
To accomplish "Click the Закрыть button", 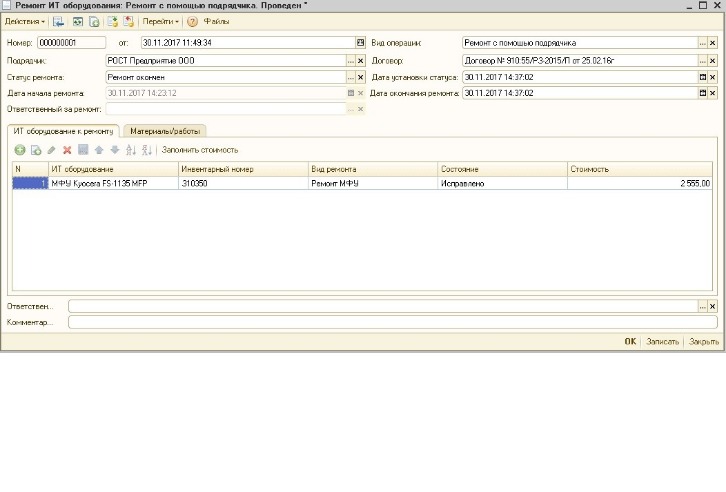I will coord(704,342).
